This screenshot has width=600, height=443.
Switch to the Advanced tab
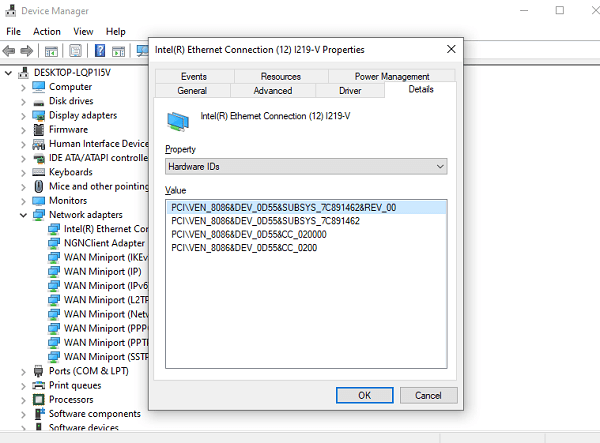pos(273,91)
